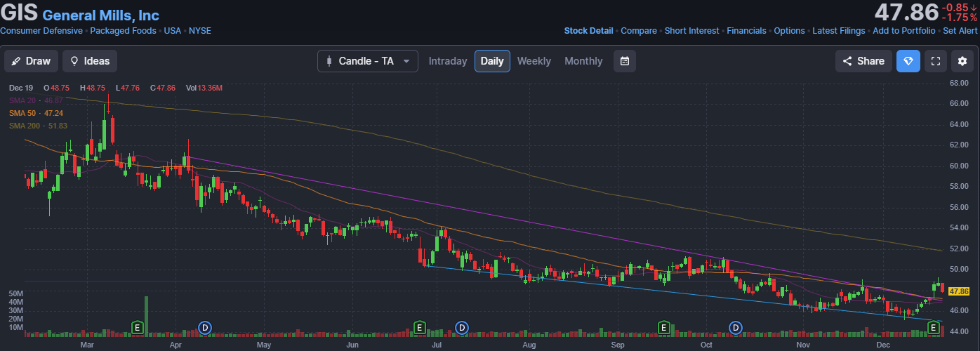Viewport: 980px width, 351px height.
Task: Open the Ideas panel
Action: coord(90,61)
